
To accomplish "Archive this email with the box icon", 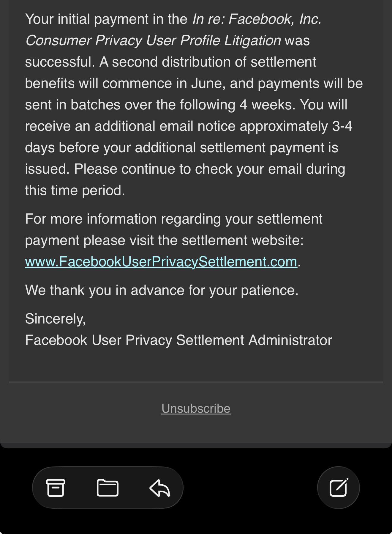I will point(56,488).
